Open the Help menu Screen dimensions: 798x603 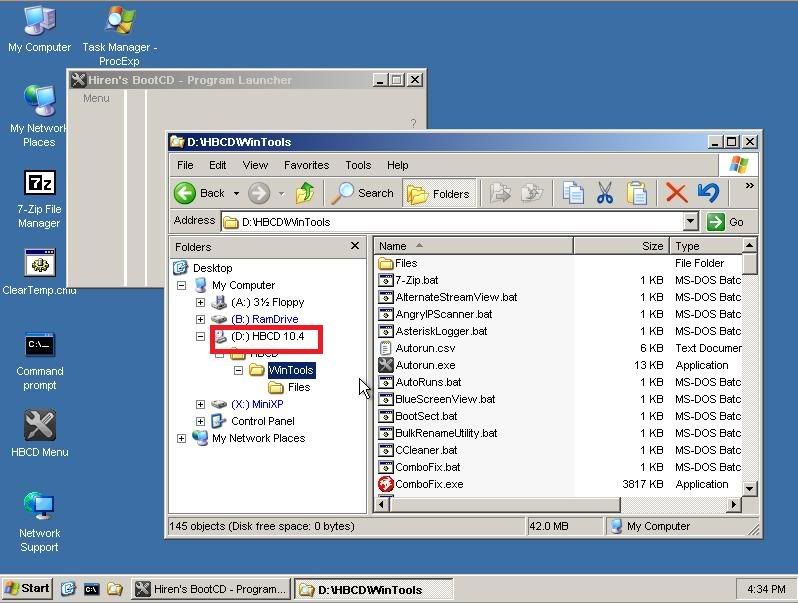(397, 165)
